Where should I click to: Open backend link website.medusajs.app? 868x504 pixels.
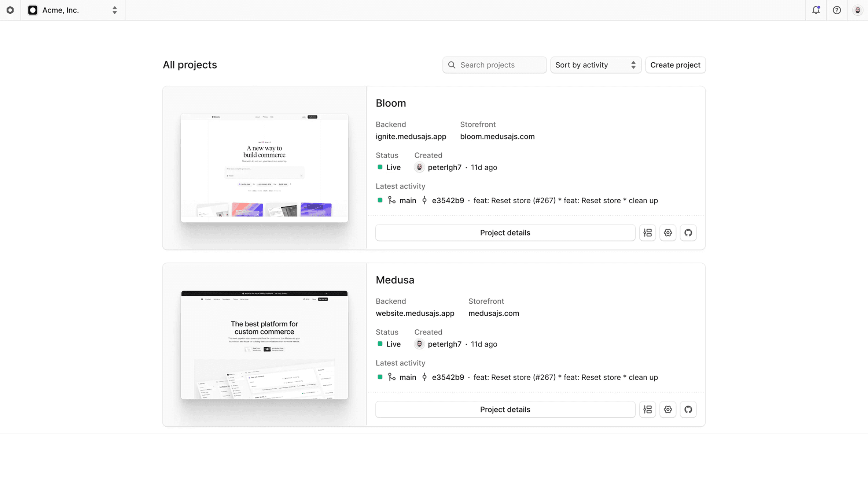click(415, 314)
